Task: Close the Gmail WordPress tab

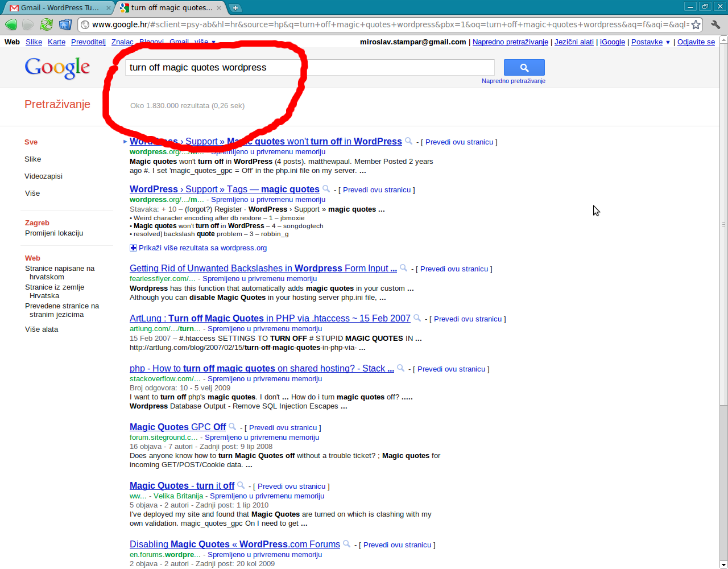Action: coord(109,8)
